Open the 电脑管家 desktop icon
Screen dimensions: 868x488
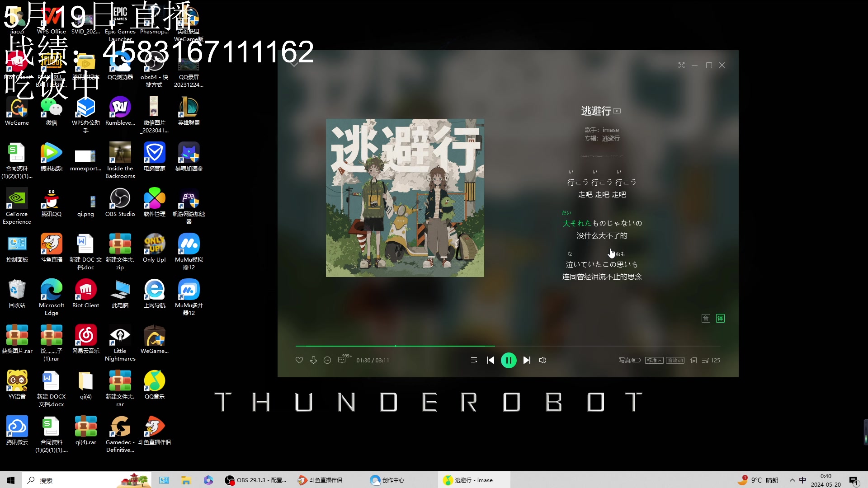(155, 157)
